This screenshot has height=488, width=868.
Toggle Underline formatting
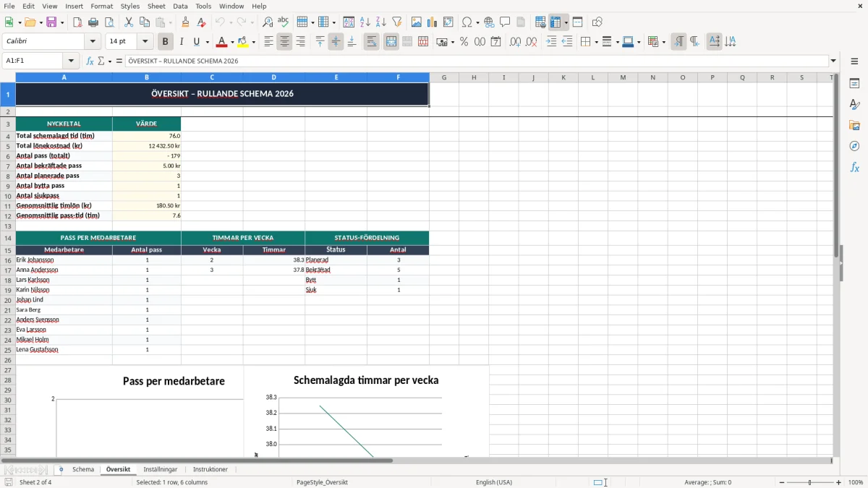[x=197, y=42]
